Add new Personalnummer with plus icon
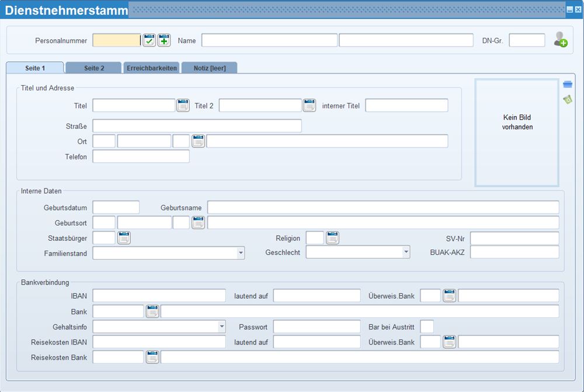 pos(164,40)
